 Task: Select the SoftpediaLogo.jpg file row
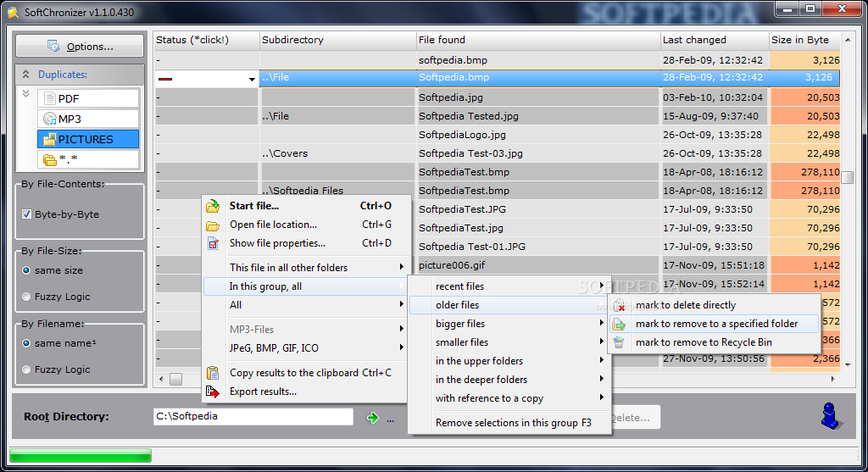(x=497, y=135)
